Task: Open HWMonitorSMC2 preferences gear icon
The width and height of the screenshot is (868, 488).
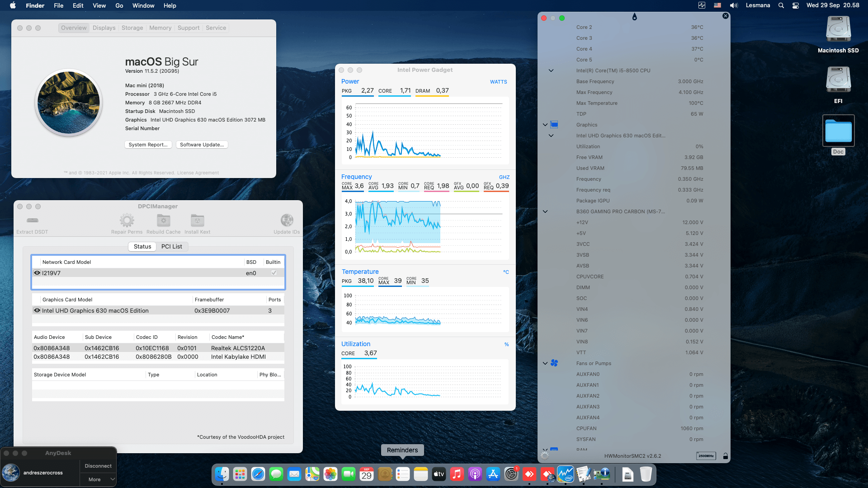Action: (x=545, y=455)
